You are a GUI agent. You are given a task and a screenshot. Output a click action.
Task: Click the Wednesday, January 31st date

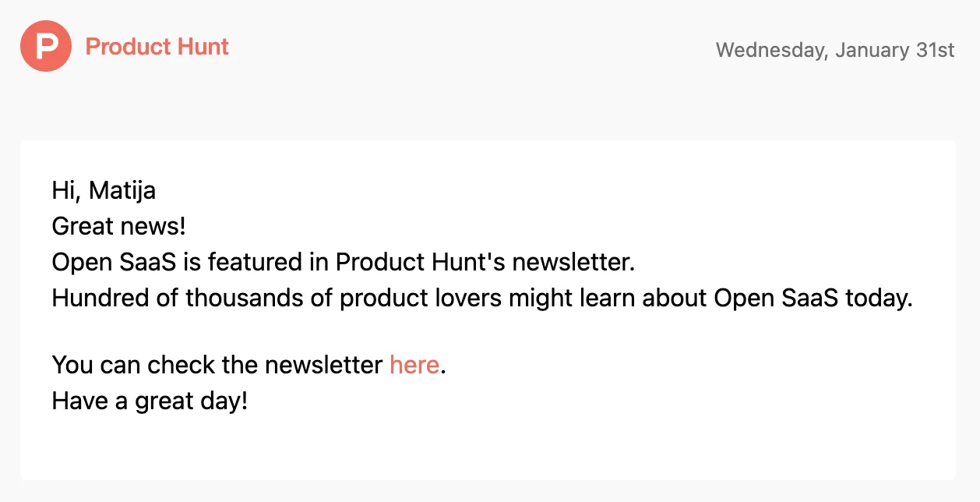(x=834, y=50)
